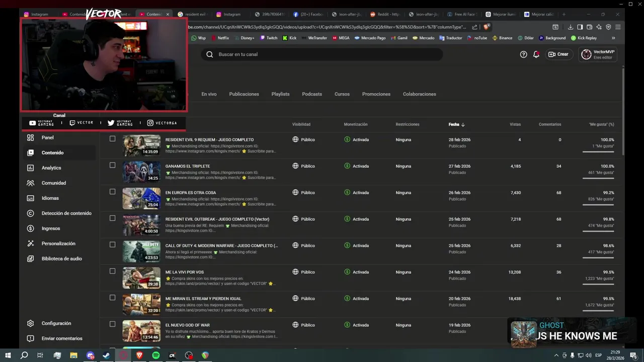The image size is (644, 362).
Task: Switch to the En vivo tab
Action: pyautogui.click(x=209, y=94)
